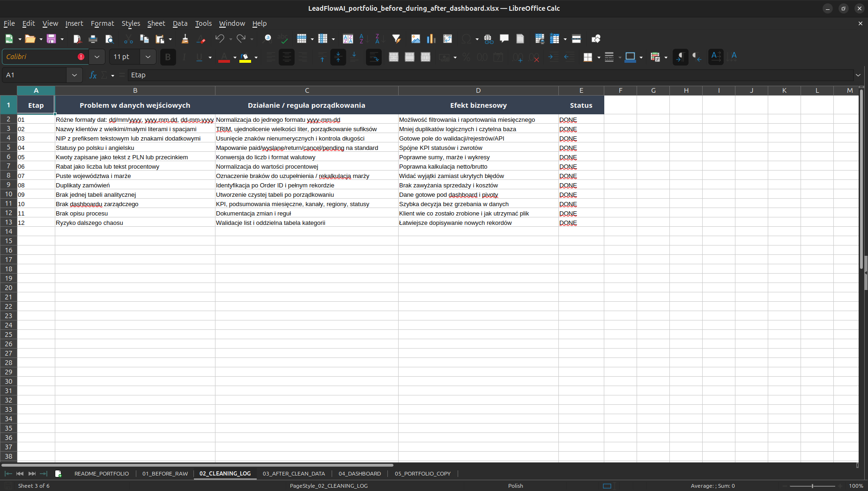The height and width of the screenshot is (491, 868).
Task: Click the Save document icon
Action: click(x=51, y=39)
